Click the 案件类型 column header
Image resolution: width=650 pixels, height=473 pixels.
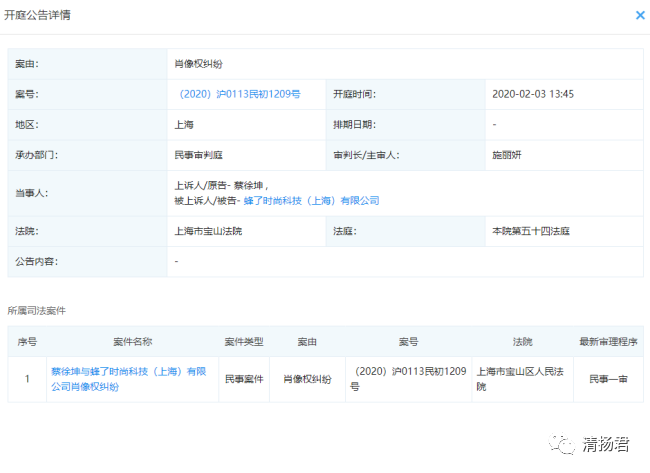click(244, 342)
